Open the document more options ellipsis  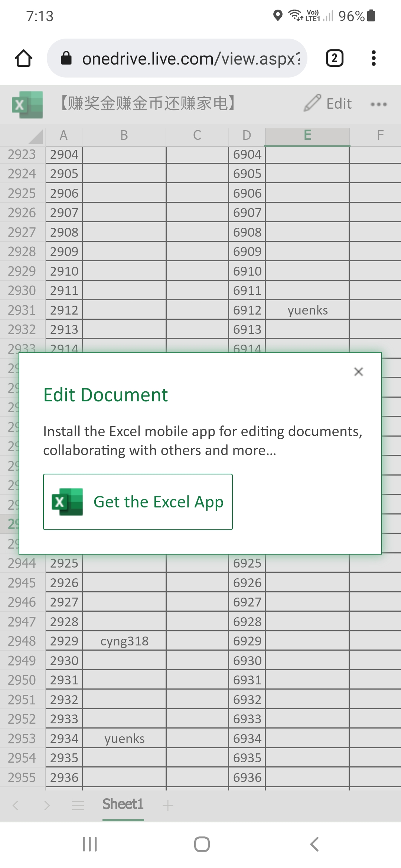[x=378, y=104]
